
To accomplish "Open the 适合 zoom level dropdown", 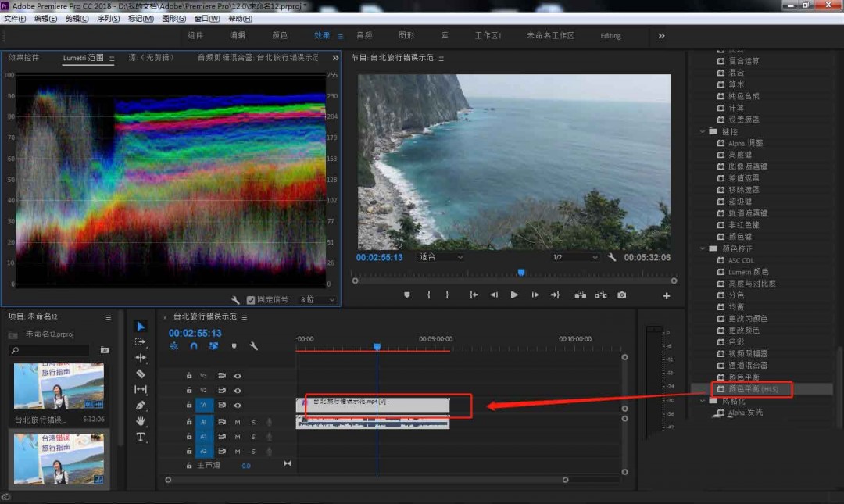I will tap(441, 257).
